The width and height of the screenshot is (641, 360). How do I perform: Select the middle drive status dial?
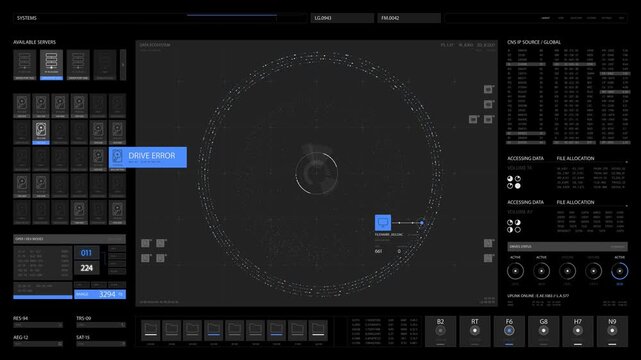tap(567, 271)
